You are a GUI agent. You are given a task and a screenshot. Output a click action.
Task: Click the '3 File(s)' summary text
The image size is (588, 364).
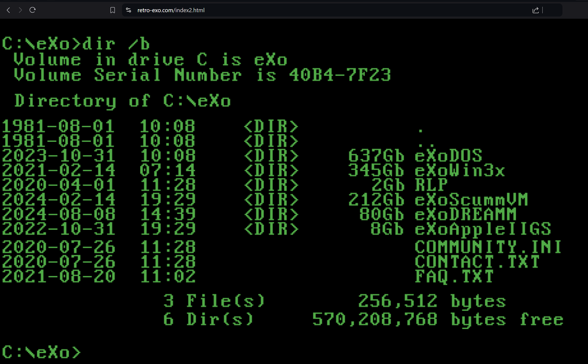[214, 301]
